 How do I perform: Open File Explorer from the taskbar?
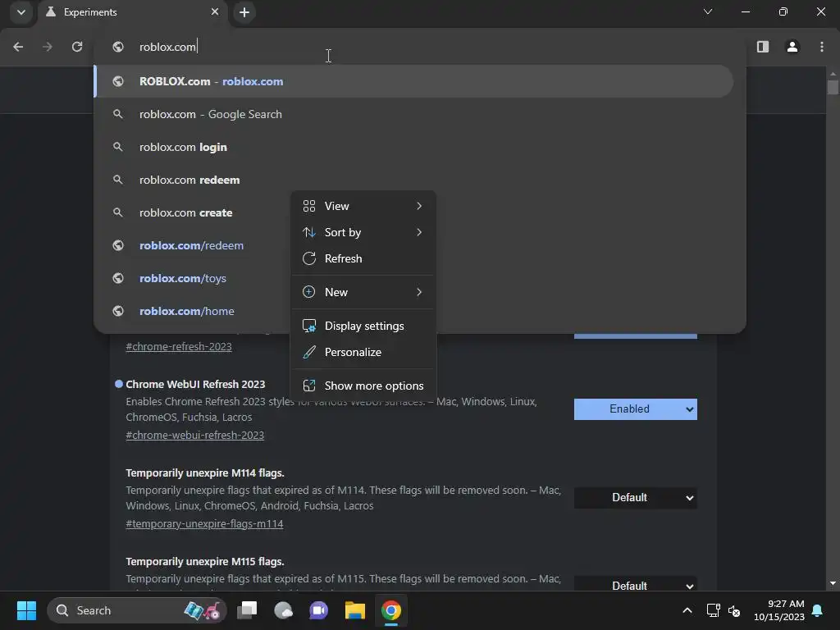[x=354, y=610]
